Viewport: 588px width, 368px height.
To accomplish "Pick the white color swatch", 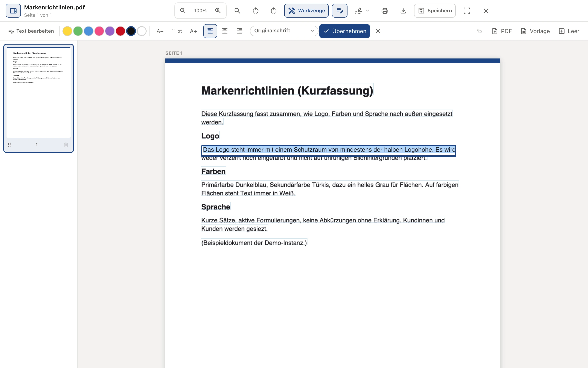I will tap(142, 31).
